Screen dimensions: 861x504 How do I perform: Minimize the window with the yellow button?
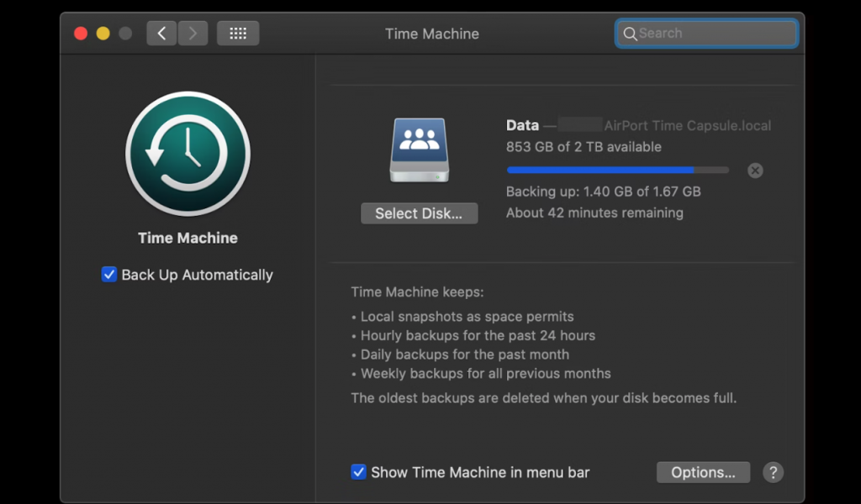103,34
